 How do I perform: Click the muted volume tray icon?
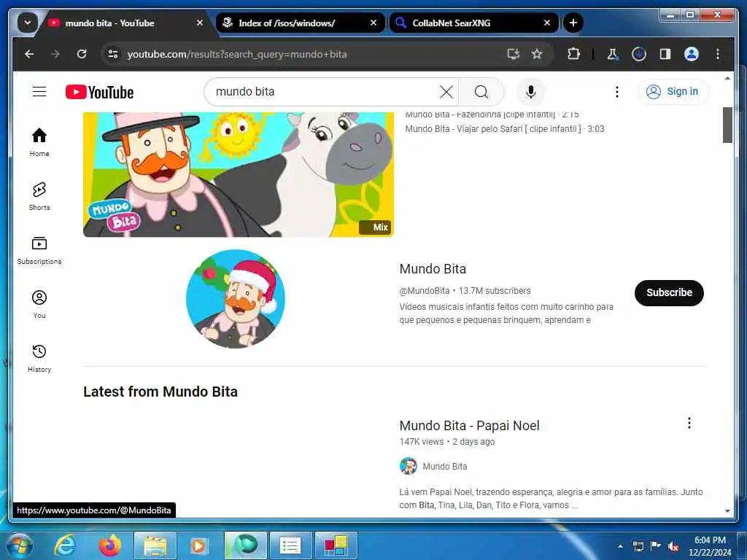point(673,546)
